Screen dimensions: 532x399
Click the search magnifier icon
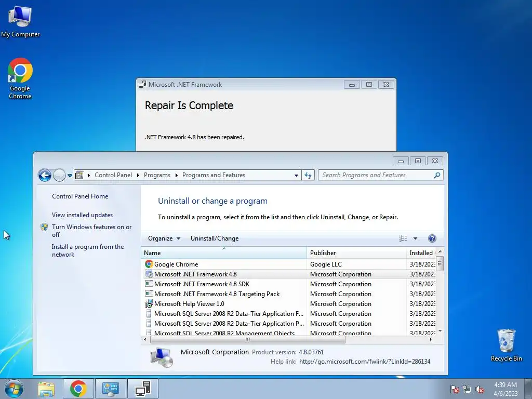tap(437, 175)
